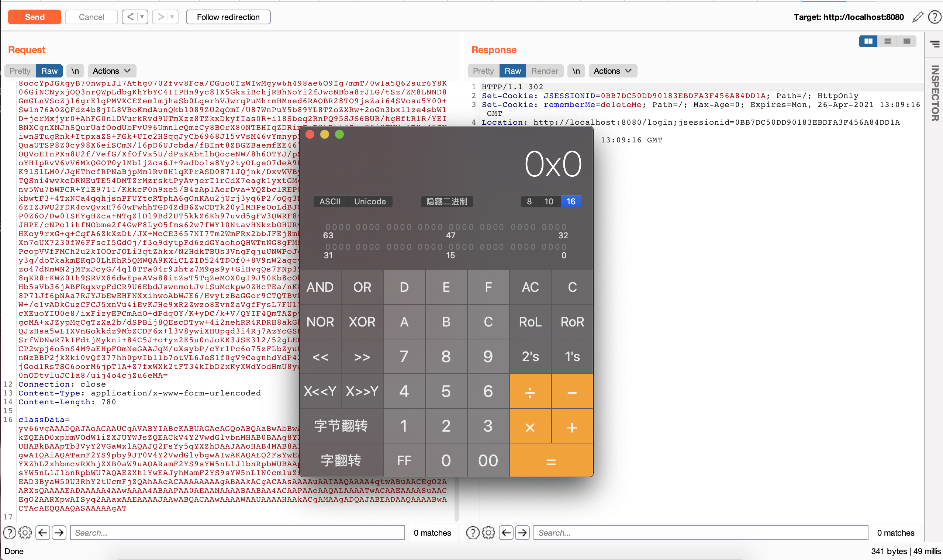Open Response Render tab
The image size is (943, 560).
[x=545, y=71]
